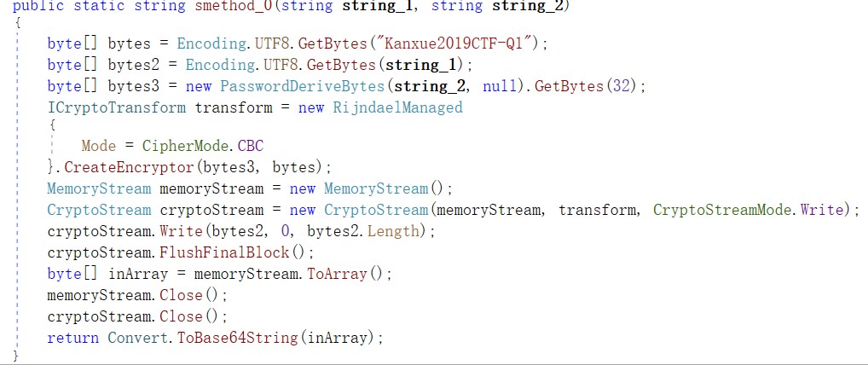Click string_1 parameter in method signature
868x365 pixels.
point(376,6)
